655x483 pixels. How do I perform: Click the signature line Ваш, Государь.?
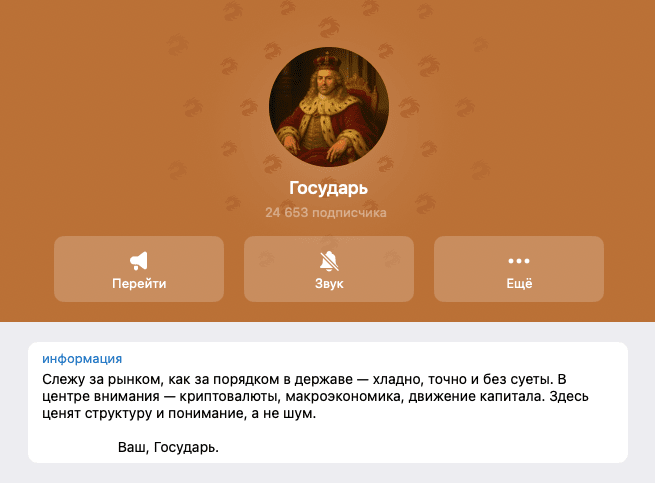[x=168, y=447]
